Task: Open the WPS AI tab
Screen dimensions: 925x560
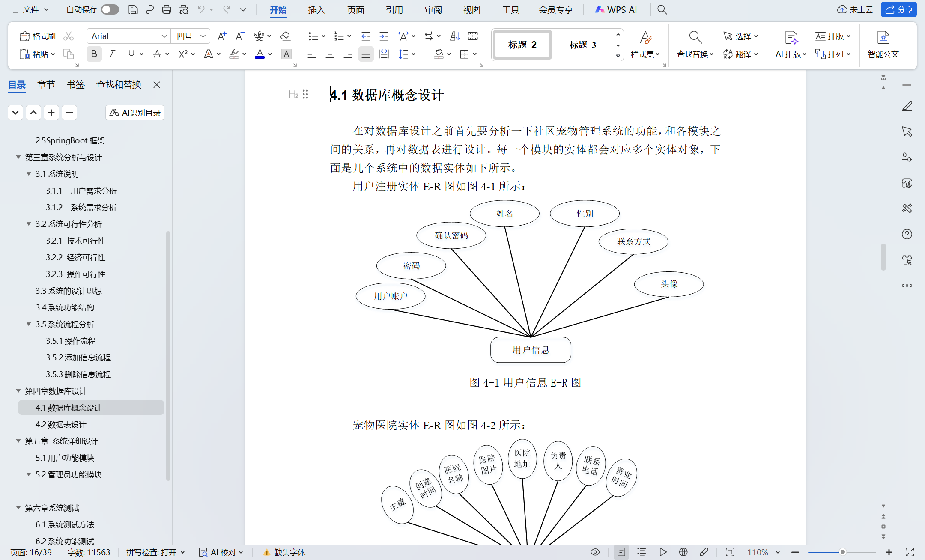Action: click(616, 9)
